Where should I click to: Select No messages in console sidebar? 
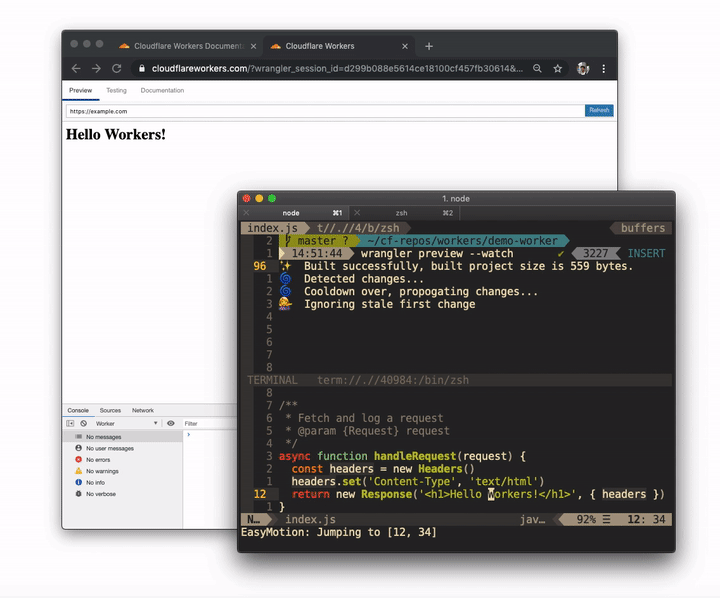tap(123, 437)
